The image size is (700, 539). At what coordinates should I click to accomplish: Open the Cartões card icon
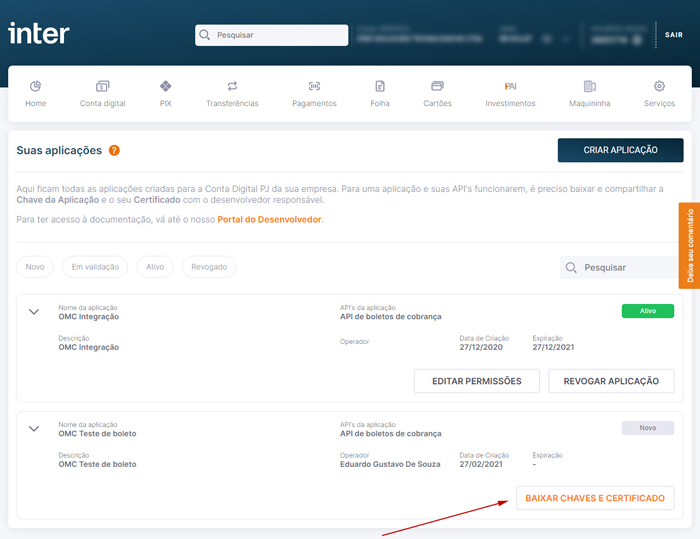pos(438,86)
